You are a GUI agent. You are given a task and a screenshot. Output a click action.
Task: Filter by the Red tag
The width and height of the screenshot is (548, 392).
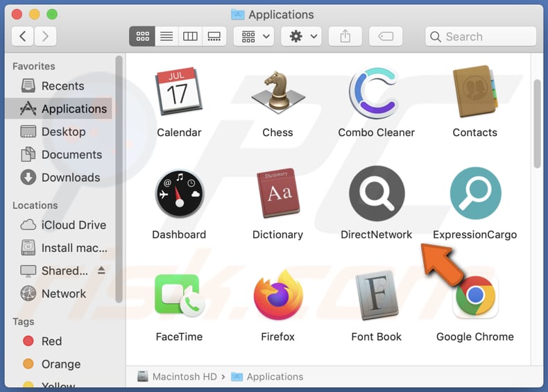point(58,341)
